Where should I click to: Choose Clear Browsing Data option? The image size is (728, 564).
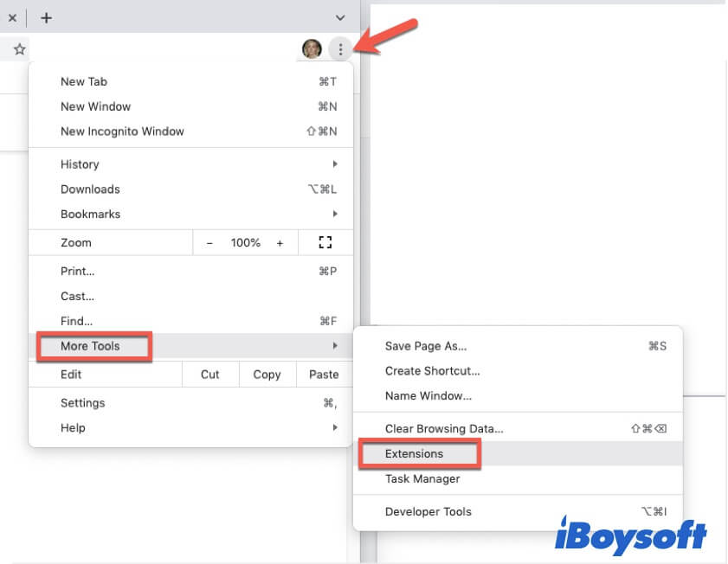444,428
